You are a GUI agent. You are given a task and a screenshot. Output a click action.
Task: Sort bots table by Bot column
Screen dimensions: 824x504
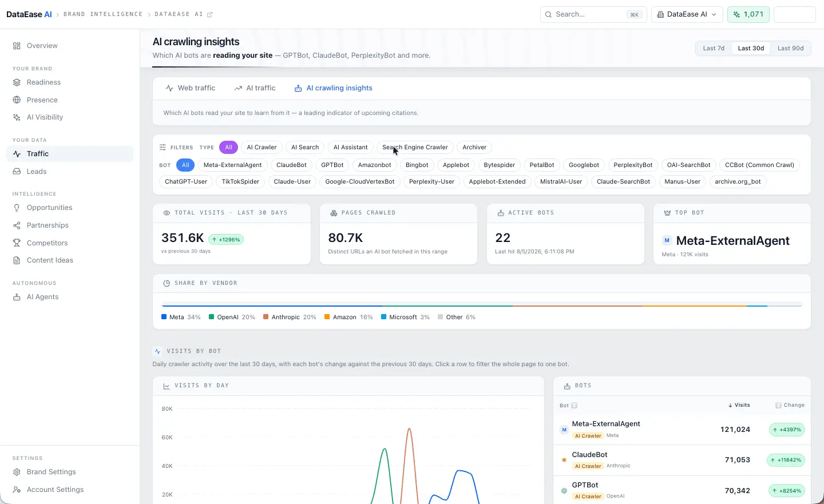[568, 406]
